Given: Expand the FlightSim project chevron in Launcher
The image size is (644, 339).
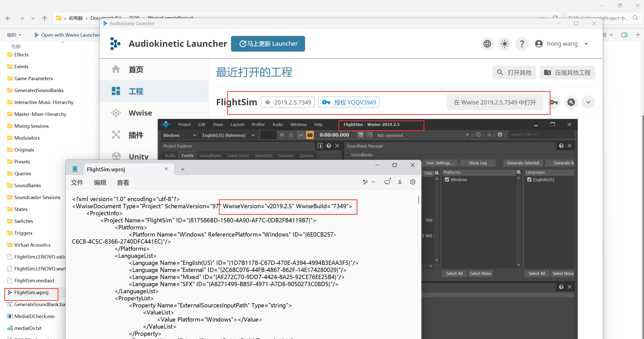Looking at the screenshot, I should click(x=588, y=102).
